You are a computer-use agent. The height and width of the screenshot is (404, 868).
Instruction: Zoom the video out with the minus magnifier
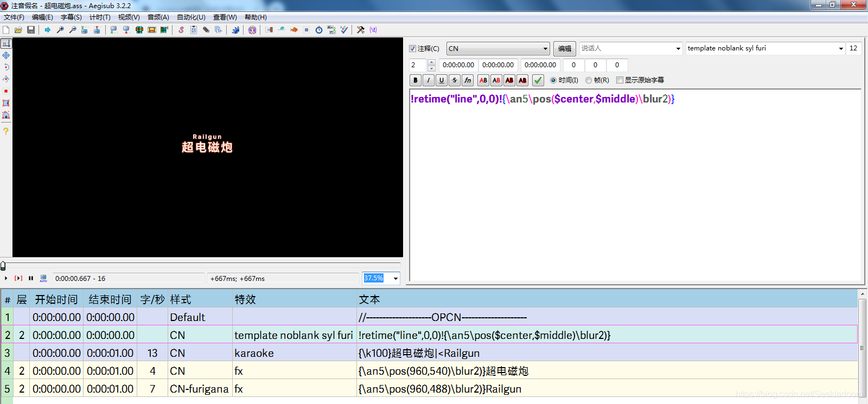(72, 30)
